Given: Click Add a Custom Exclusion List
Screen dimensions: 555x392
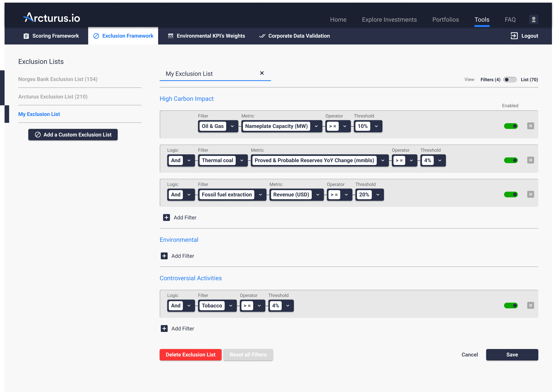Looking at the screenshot, I should 73,135.
